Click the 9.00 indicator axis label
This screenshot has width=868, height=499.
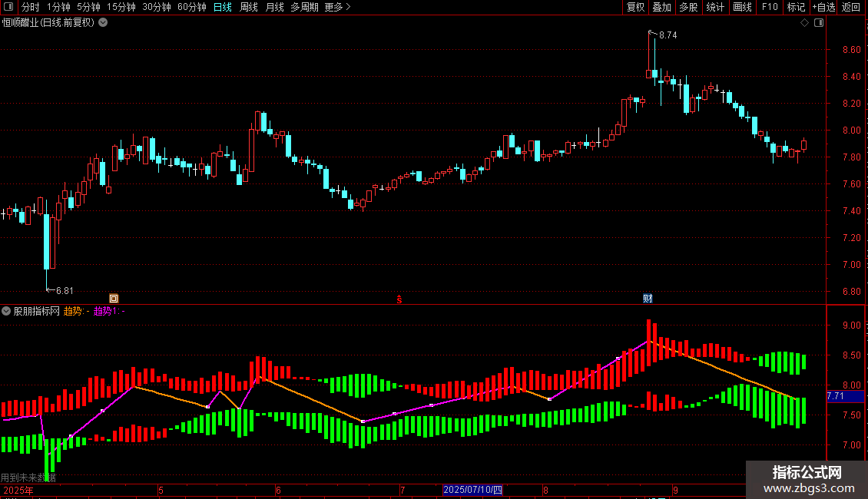click(851, 326)
